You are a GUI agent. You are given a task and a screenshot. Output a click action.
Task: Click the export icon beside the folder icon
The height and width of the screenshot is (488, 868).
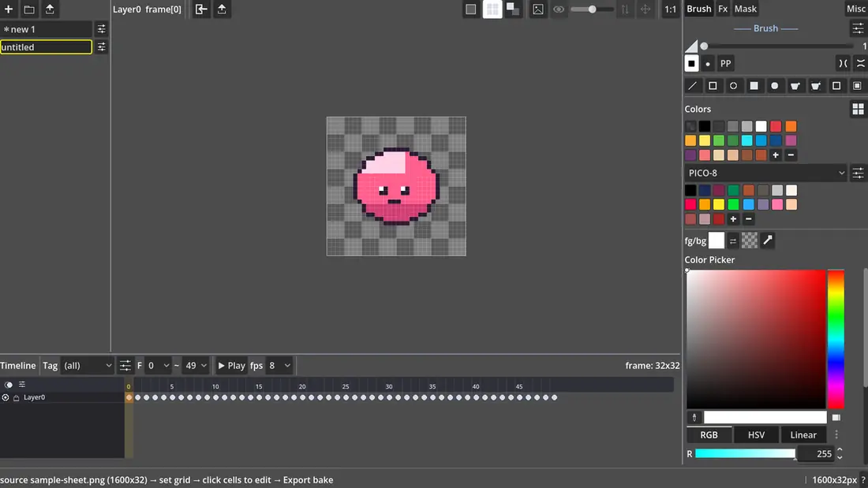coord(50,9)
